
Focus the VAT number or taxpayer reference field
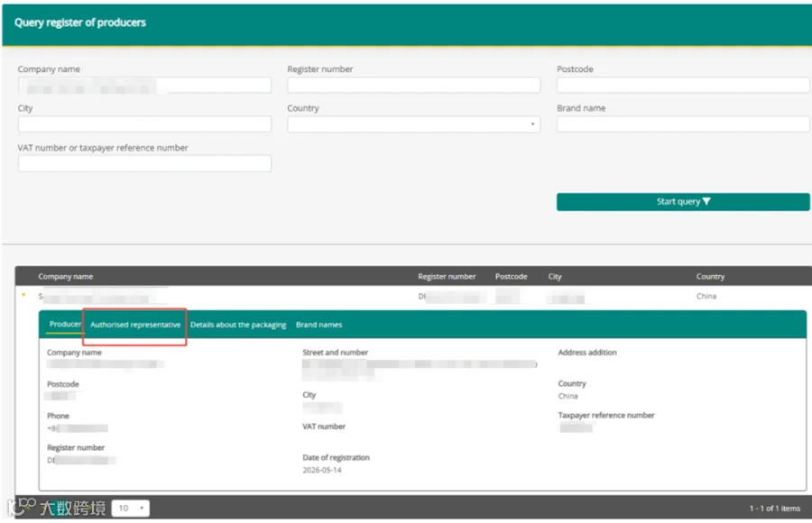click(x=144, y=163)
